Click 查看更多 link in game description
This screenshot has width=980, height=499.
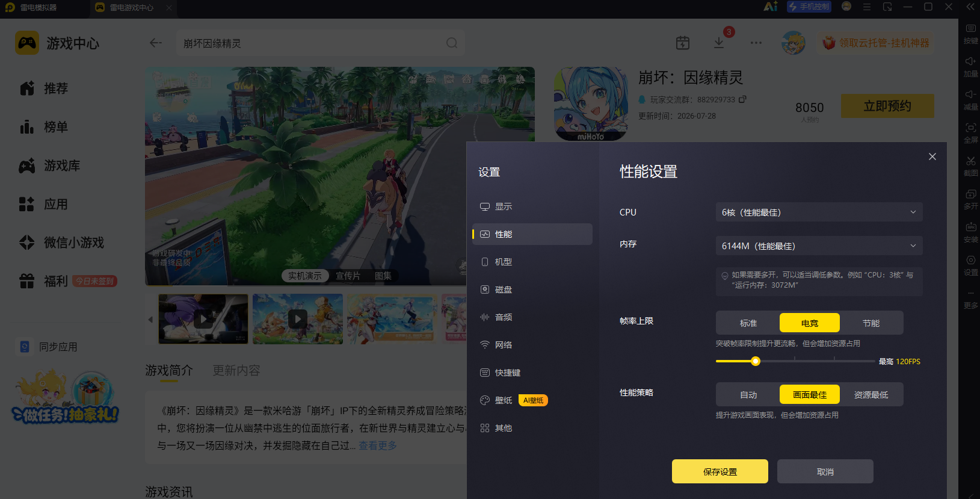[x=378, y=445]
